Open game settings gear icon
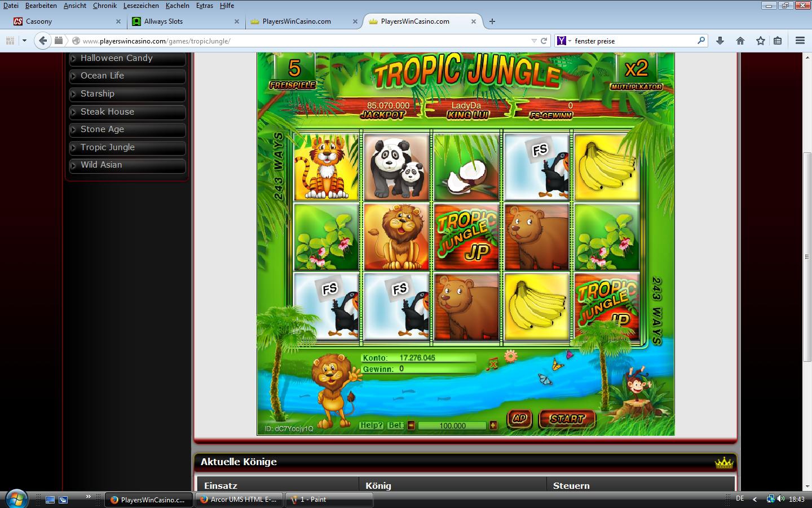 click(x=510, y=356)
